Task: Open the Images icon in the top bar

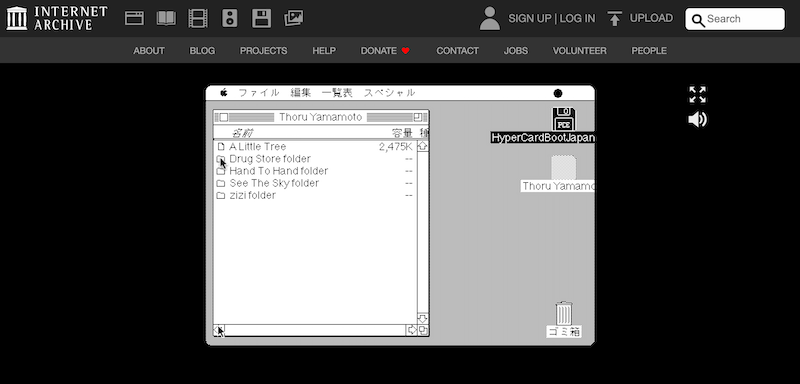Action: [293, 18]
